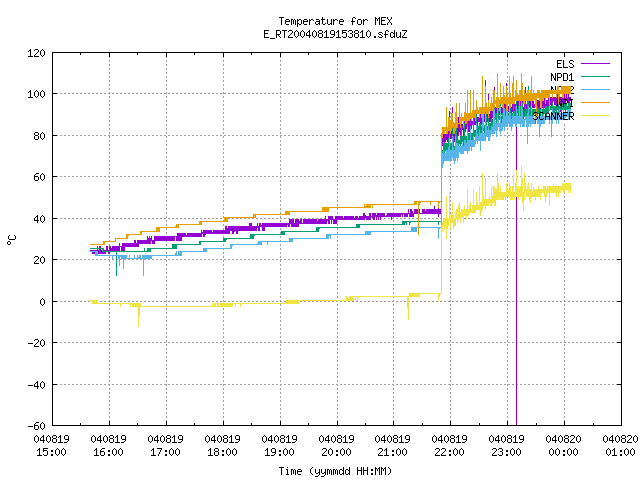Click the x-axis tick label 040819 22:00
The image size is (640, 480).
(x=449, y=446)
